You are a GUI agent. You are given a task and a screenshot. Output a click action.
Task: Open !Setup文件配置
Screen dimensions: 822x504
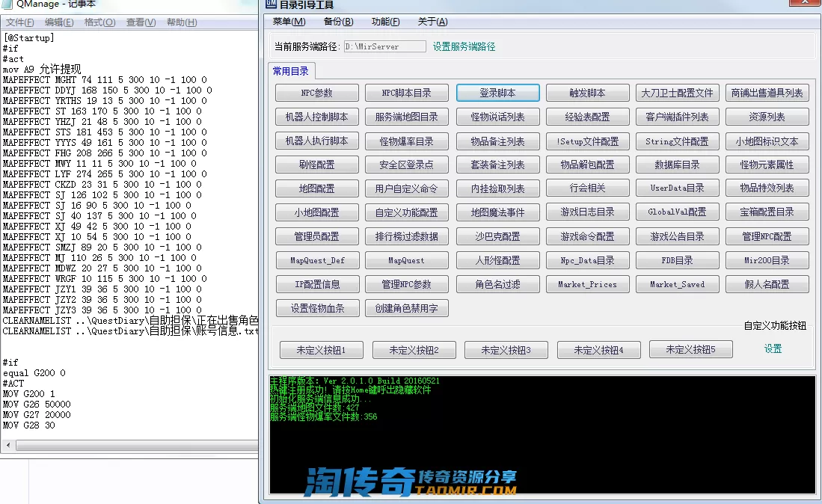[588, 141]
